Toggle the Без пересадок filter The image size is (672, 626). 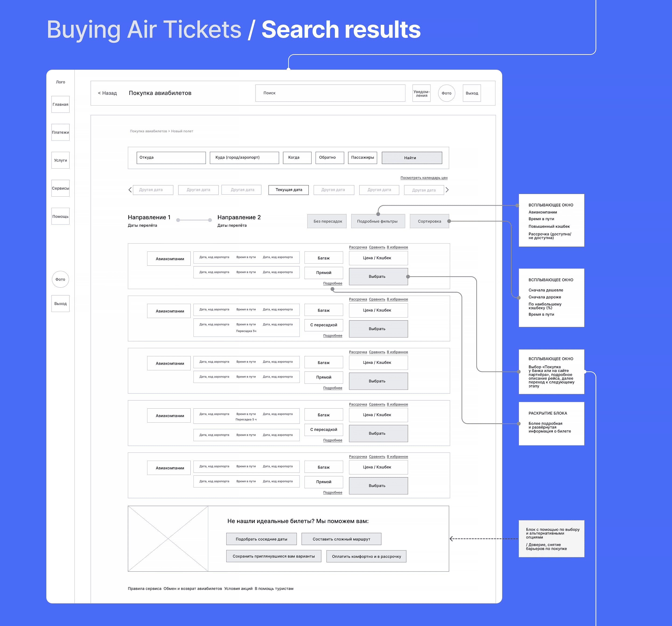(327, 221)
